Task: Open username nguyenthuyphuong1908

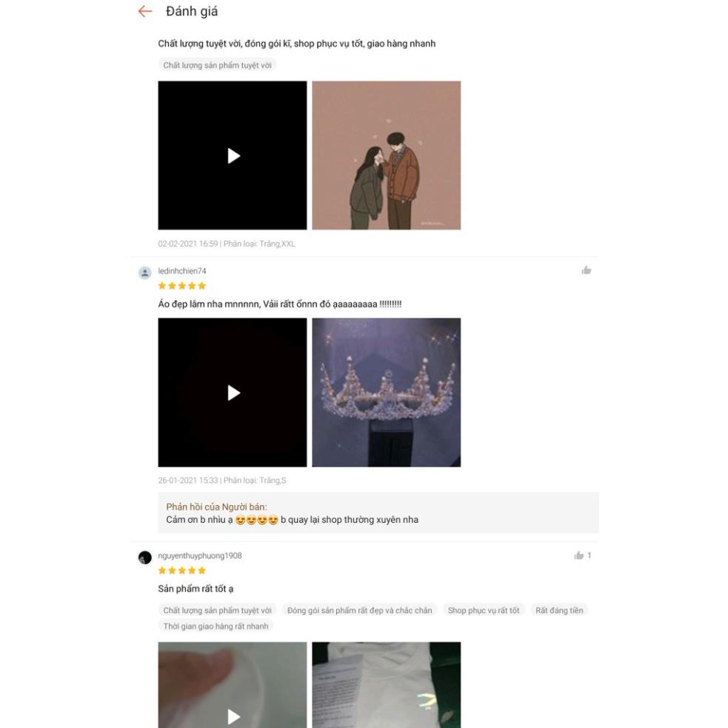Action: point(200,555)
